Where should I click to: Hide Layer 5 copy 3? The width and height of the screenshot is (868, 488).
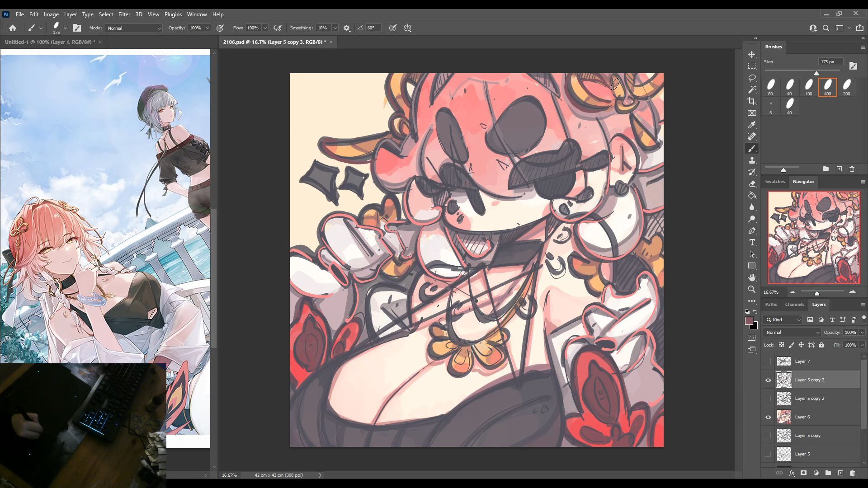[768, 380]
